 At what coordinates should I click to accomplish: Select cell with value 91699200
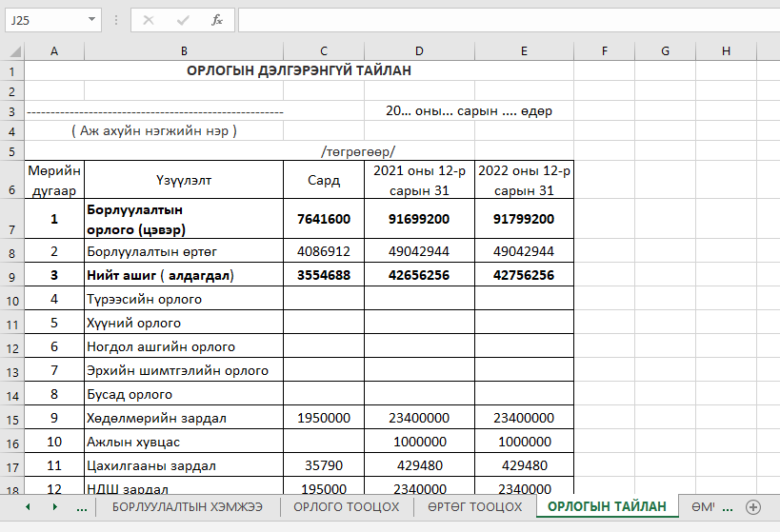(419, 219)
